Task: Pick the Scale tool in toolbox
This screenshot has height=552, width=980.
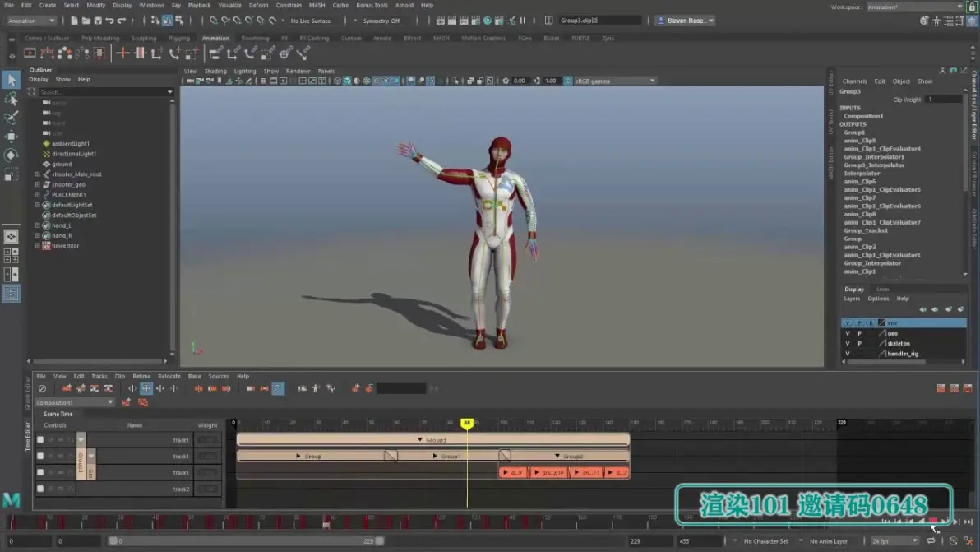Action: click(x=12, y=174)
